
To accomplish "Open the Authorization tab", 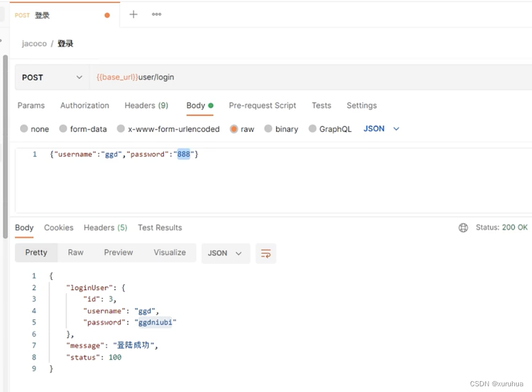I will click(84, 105).
